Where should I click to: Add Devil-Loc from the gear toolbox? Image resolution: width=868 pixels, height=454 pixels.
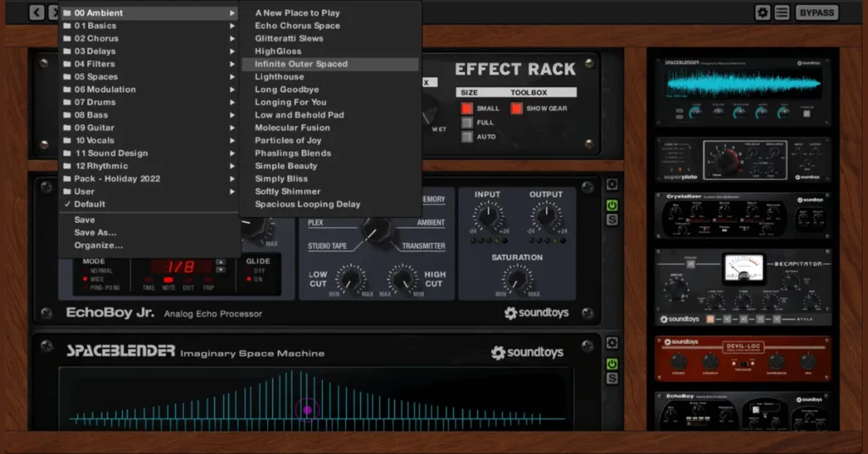tap(742, 357)
